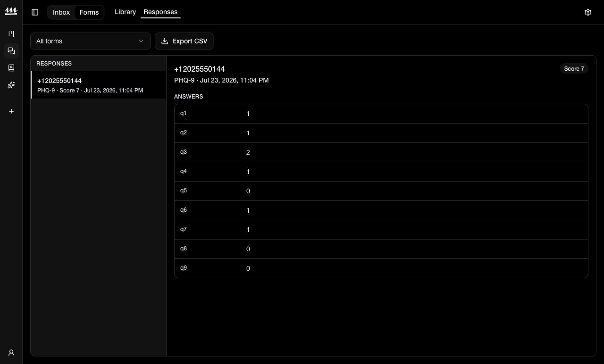
Task: Select the q7 answer row
Action: pyautogui.click(x=381, y=230)
